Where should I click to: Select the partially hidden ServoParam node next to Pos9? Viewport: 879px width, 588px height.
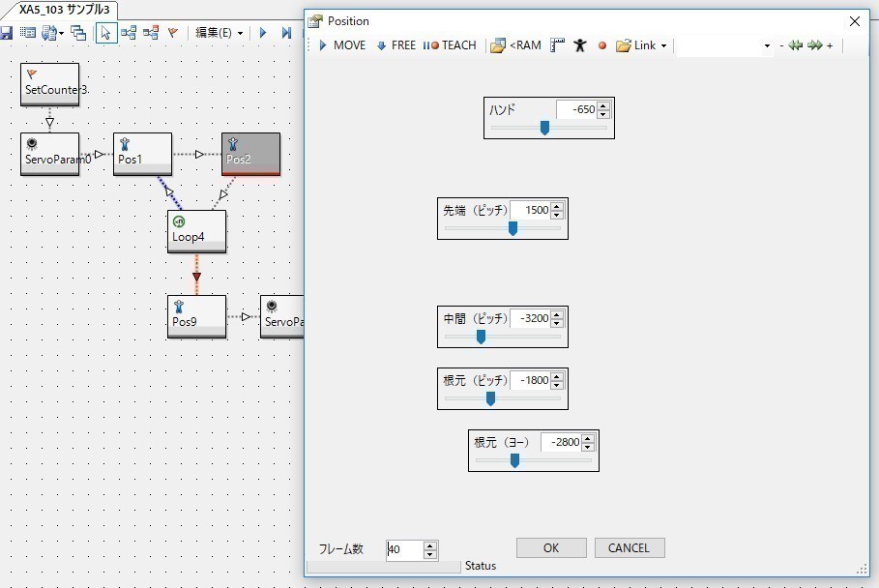pyautogui.click(x=282, y=316)
